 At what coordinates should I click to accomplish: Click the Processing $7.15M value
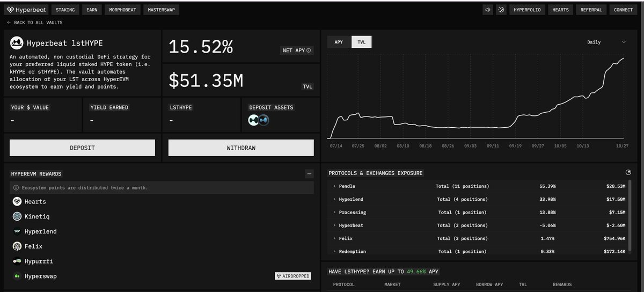coord(616,213)
